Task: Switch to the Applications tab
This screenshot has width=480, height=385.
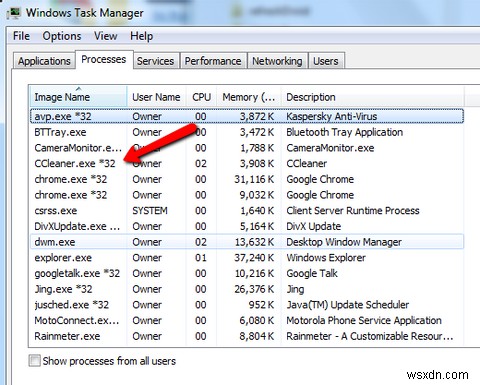Action: (44, 61)
